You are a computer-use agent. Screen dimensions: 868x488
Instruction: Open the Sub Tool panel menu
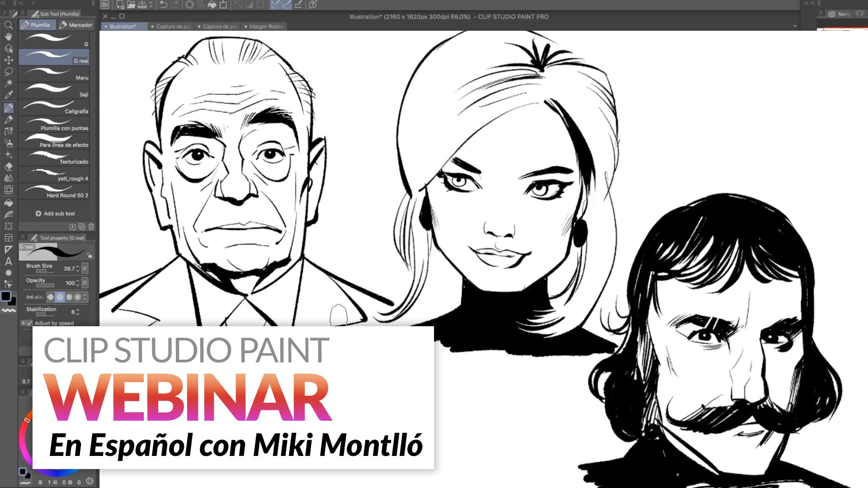coord(23,14)
